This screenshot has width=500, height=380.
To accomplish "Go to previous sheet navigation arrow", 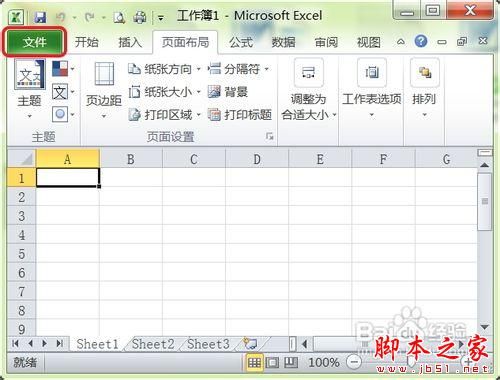I will coord(30,343).
